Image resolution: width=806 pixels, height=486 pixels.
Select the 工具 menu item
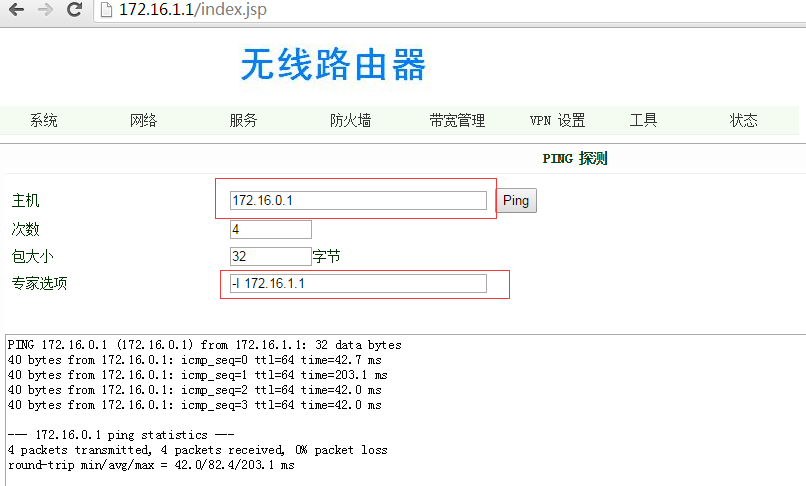(644, 121)
